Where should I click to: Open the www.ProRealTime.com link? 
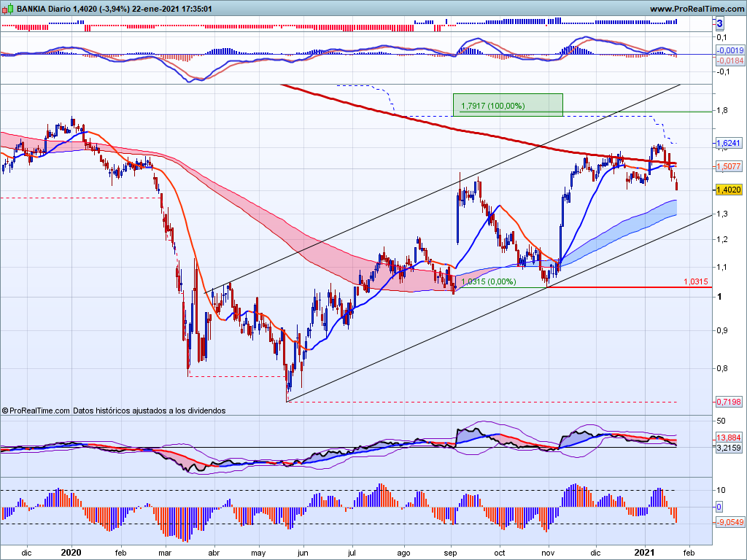[x=697, y=9]
